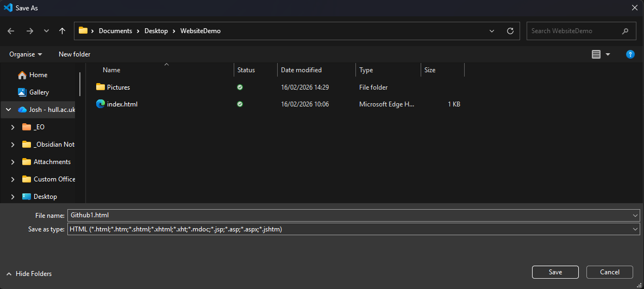
Task: Click the index.html Edge icon
Action: click(100, 104)
